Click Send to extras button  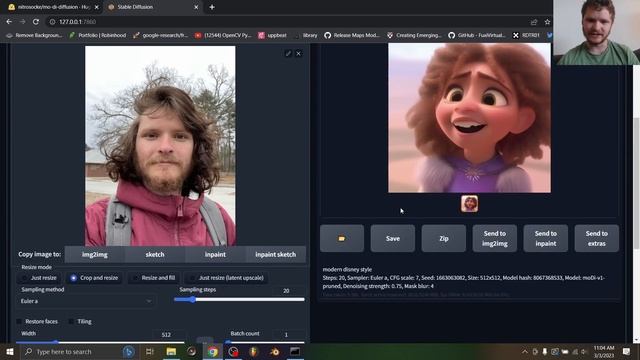(597, 238)
